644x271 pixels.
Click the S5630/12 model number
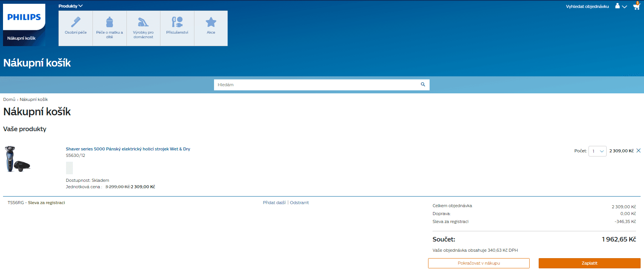pyautogui.click(x=75, y=155)
